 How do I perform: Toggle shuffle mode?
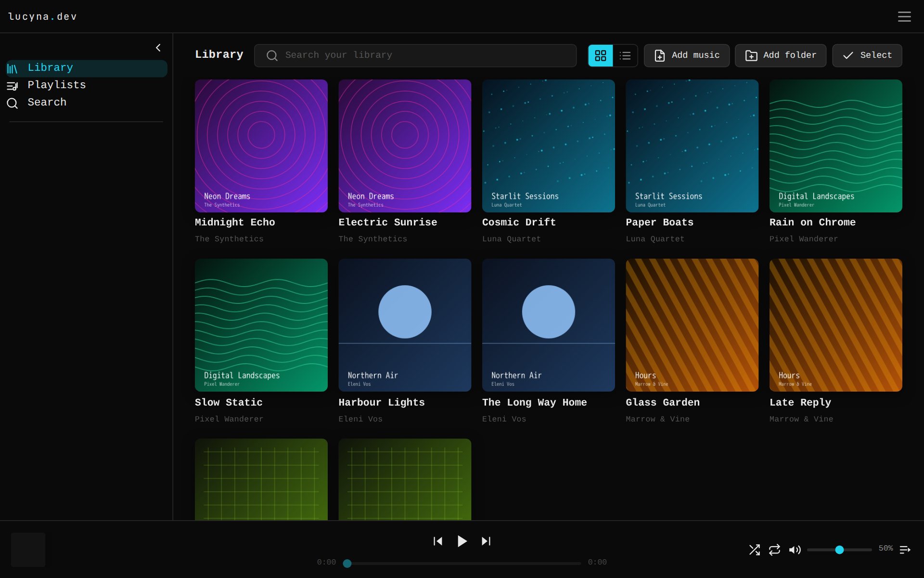[x=755, y=550]
